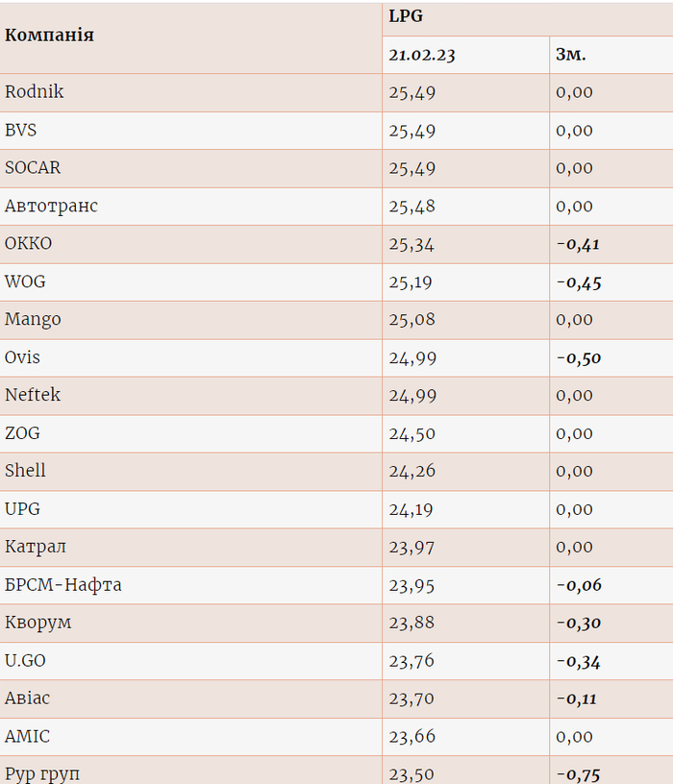The image size is (673, 784).
Task: Click the Кворум change value -0,30
Action: [x=579, y=623]
